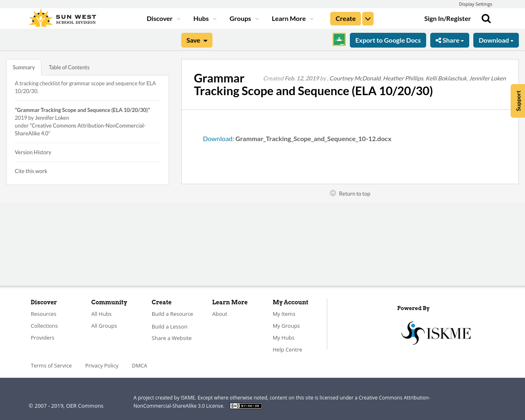Click the Sun West School Division logo
Screen dimensions: 525x420
tap(62, 17)
